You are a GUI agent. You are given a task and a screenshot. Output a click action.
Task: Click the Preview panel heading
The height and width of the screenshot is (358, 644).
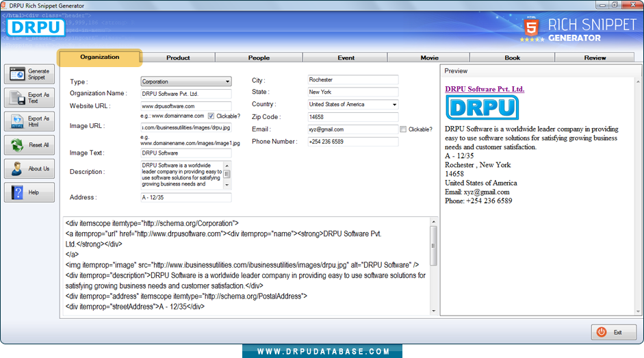pyautogui.click(x=456, y=71)
